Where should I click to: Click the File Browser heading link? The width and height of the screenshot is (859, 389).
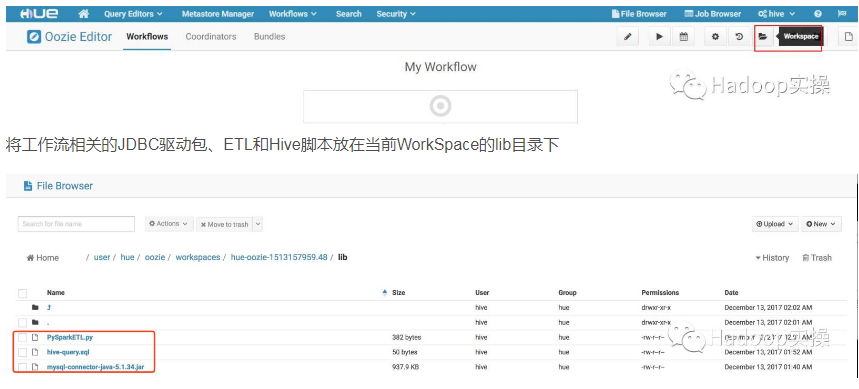tap(65, 186)
